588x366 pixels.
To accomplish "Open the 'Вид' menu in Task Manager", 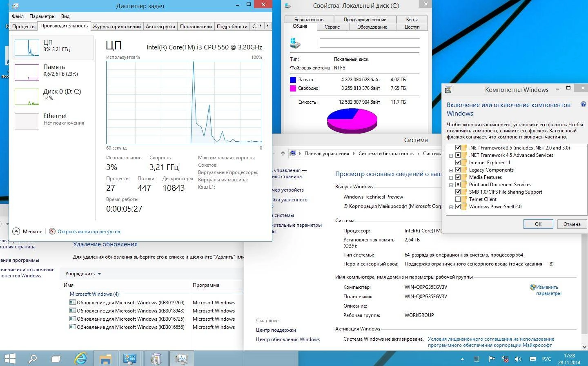I will tap(65, 16).
